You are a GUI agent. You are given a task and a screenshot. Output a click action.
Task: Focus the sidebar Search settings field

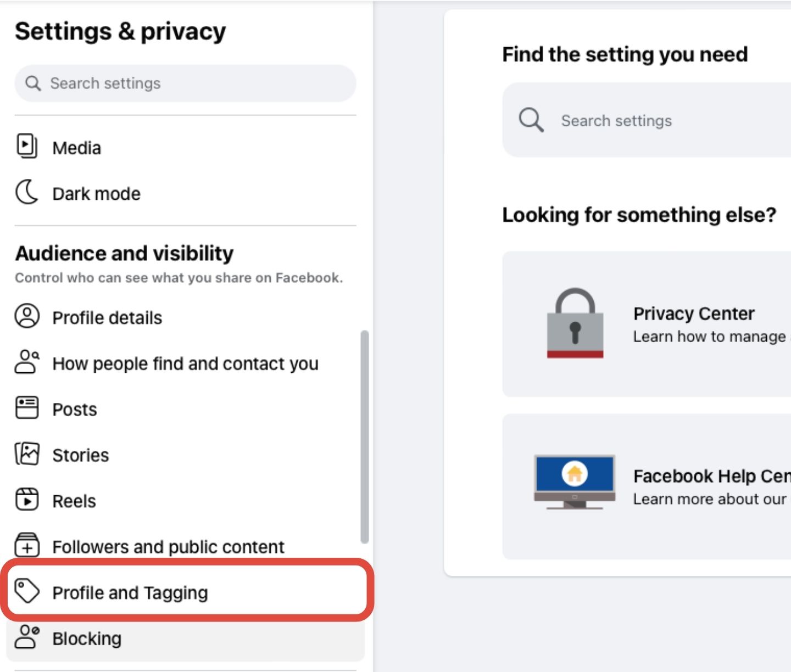tap(185, 83)
